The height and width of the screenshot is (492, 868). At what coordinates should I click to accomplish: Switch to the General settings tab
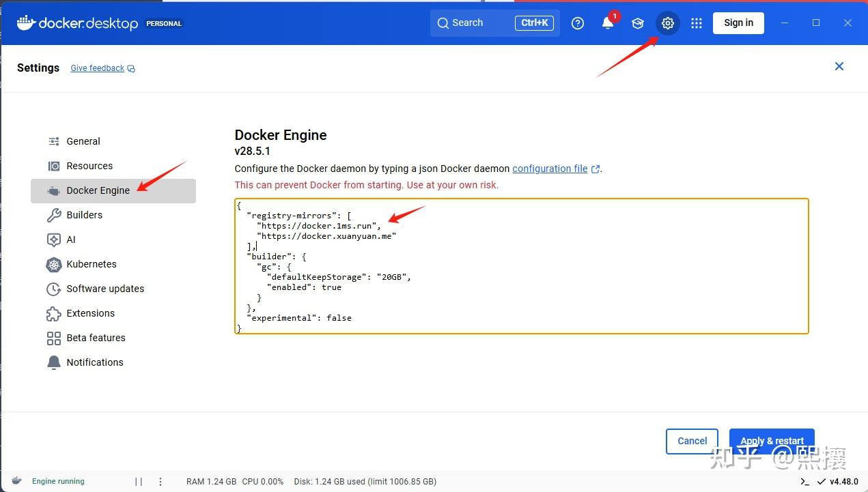tap(83, 141)
